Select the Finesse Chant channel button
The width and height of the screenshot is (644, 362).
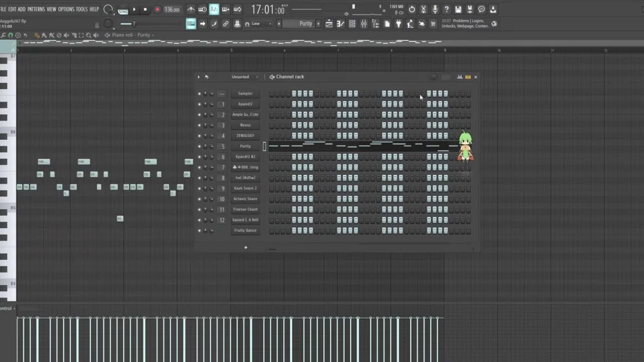pos(246,209)
